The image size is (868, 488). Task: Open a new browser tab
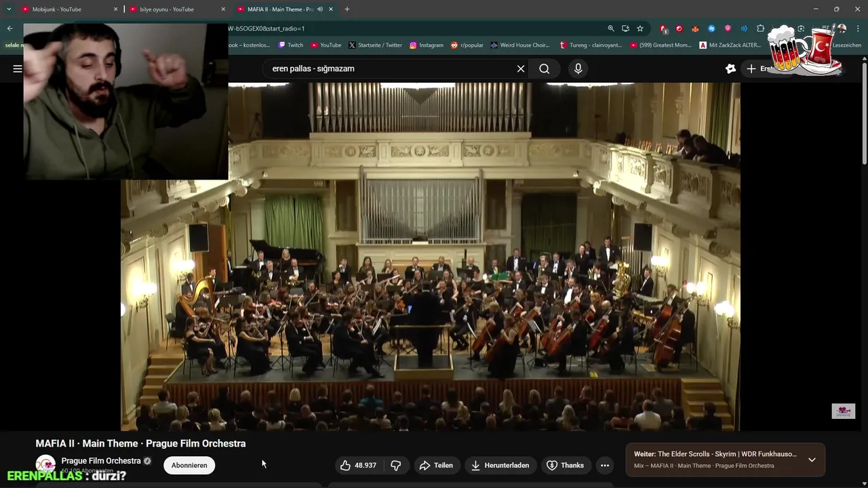[x=347, y=9]
